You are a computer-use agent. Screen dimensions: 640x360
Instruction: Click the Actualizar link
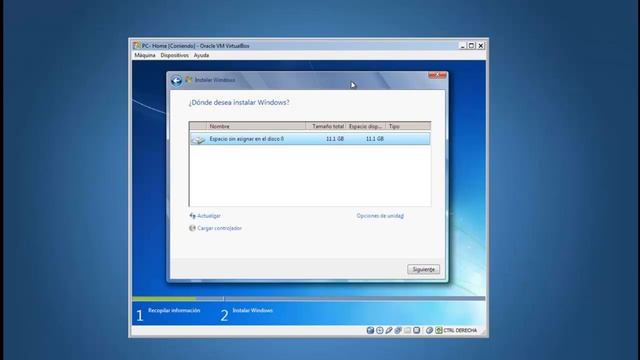tap(209, 216)
